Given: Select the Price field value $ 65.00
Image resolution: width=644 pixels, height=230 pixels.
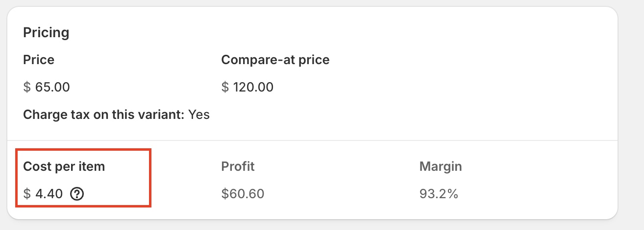Looking at the screenshot, I should pos(47,88).
